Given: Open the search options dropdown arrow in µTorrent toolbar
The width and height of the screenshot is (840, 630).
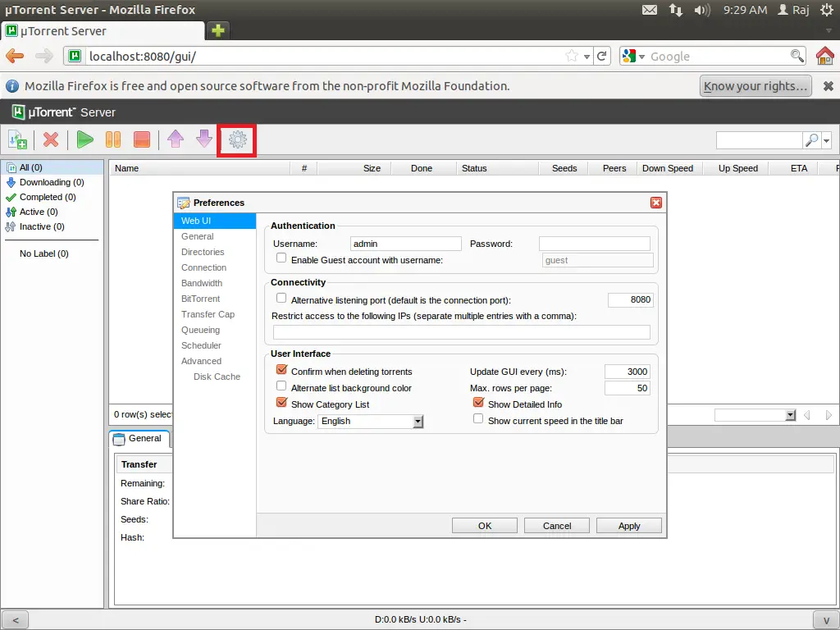Looking at the screenshot, I should [x=826, y=141].
